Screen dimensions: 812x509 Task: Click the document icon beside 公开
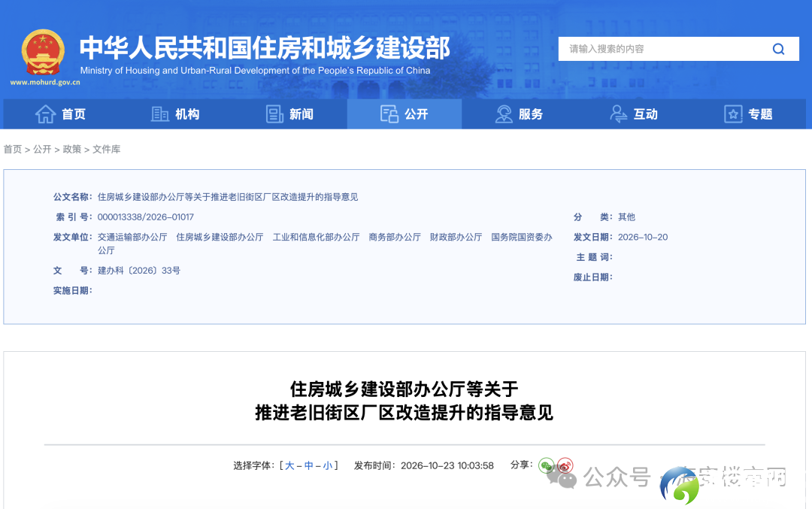coord(389,114)
